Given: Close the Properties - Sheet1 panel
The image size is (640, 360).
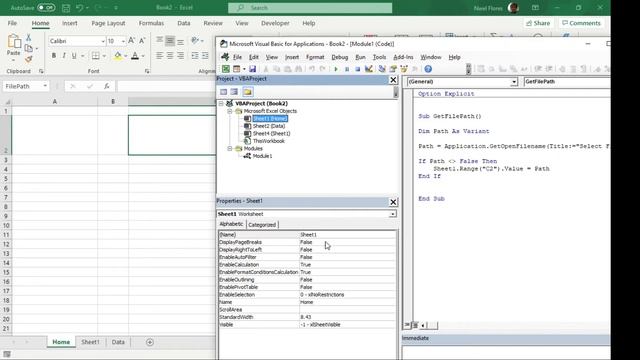Looking at the screenshot, I should coord(393,202).
